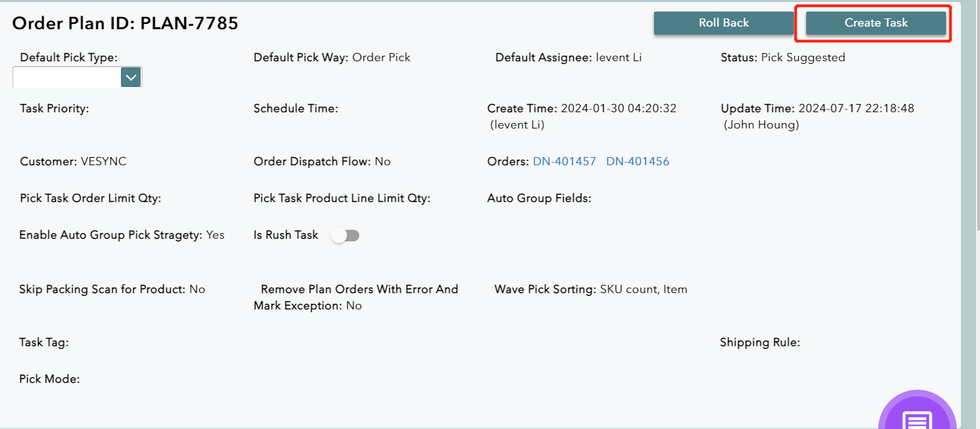
Task: Click the Order Pick default pick way
Action: click(381, 58)
